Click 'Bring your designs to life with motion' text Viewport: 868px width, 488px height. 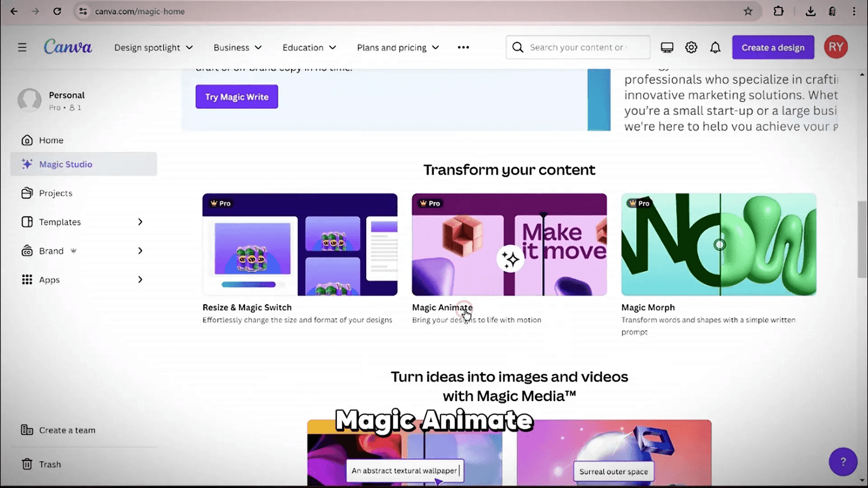(x=476, y=320)
